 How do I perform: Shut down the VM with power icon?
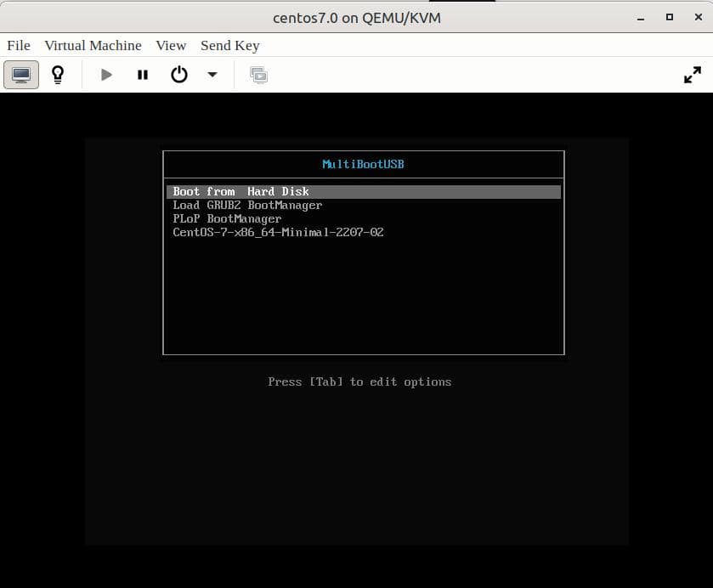[x=179, y=75]
